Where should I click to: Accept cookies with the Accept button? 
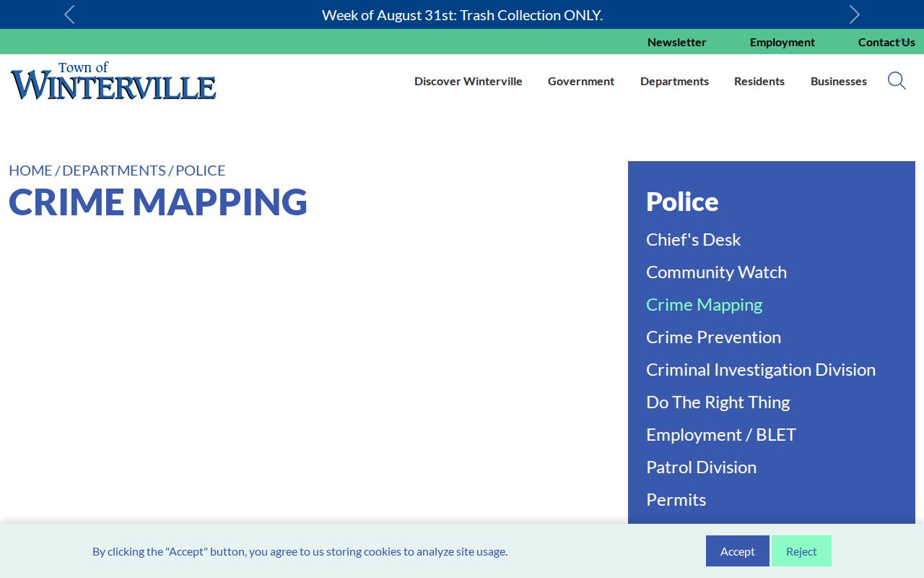pos(738,551)
